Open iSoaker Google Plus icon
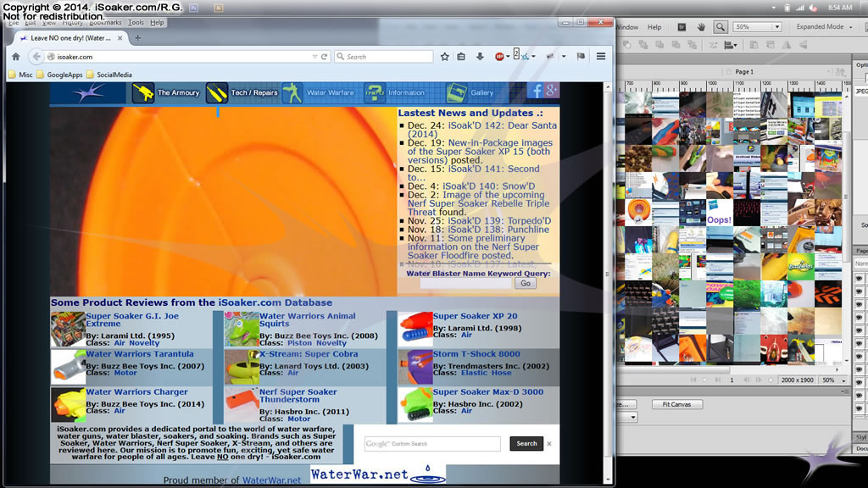The image size is (868, 488). click(x=551, y=90)
